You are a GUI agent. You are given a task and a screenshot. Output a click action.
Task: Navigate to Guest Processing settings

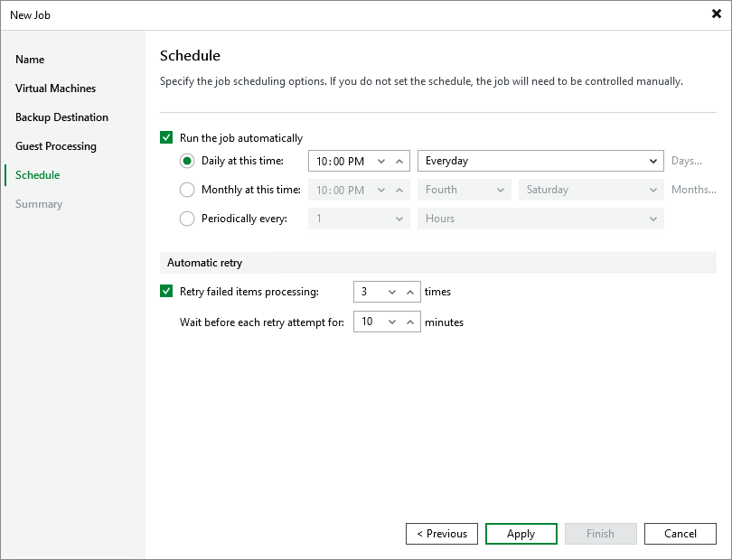[56, 145]
